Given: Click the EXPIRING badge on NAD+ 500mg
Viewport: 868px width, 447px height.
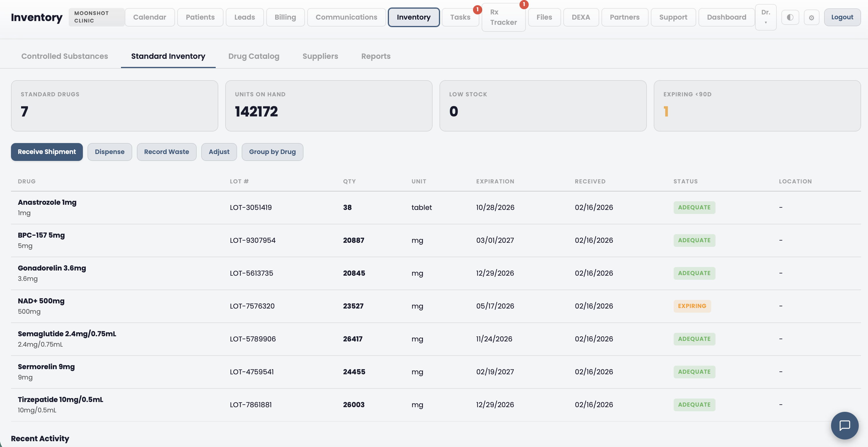Looking at the screenshot, I should point(692,306).
